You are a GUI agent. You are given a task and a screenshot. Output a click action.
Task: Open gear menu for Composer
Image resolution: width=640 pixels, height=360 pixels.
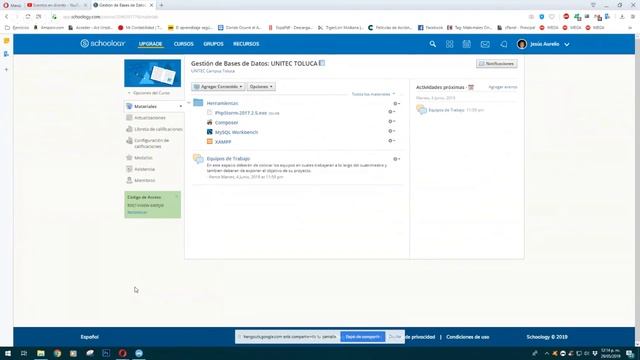coord(391,122)
